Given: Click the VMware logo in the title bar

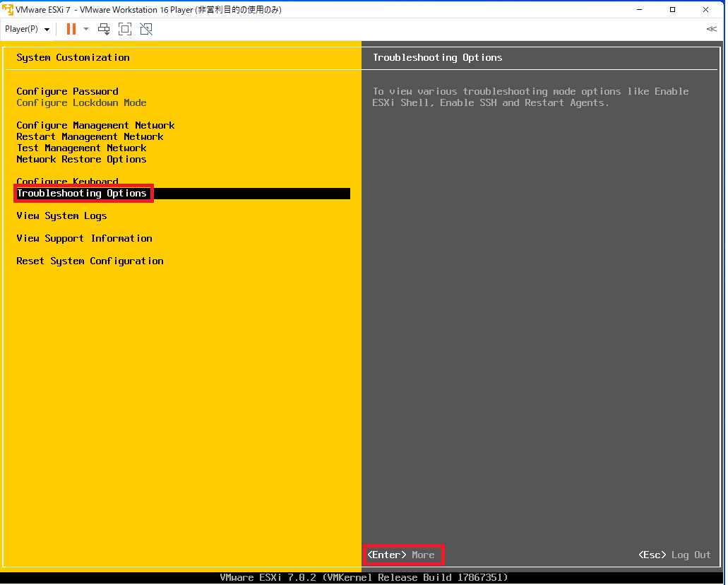Looking at the screenshot, I should 7,9.
